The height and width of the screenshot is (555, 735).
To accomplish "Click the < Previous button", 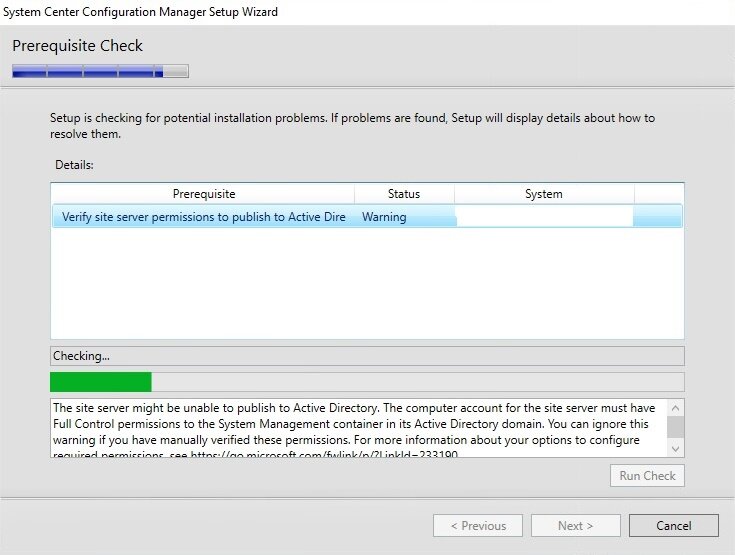I will [478, 525].
